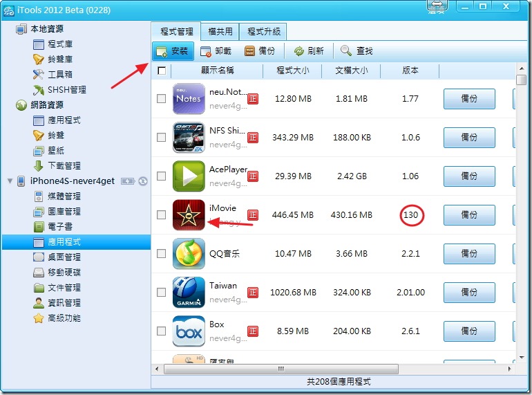Click the 卸載 uninstall button
This screenshot has height=395, width=532.
tap(216, 51)
